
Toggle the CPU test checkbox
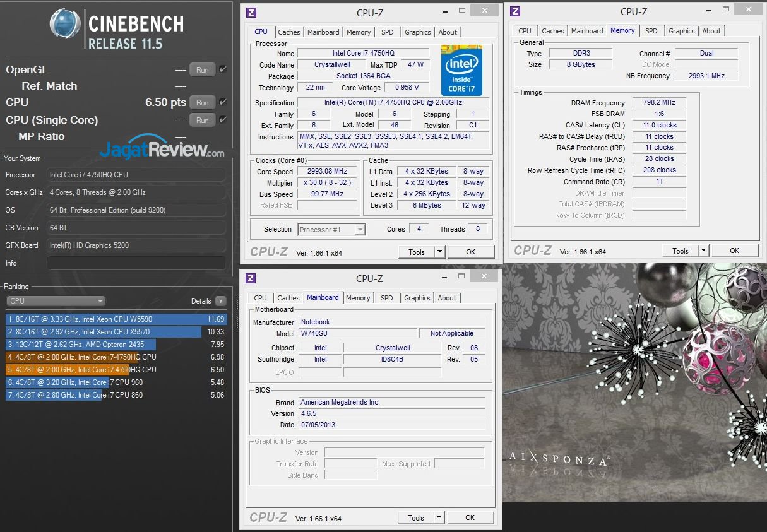pos(223,102)
